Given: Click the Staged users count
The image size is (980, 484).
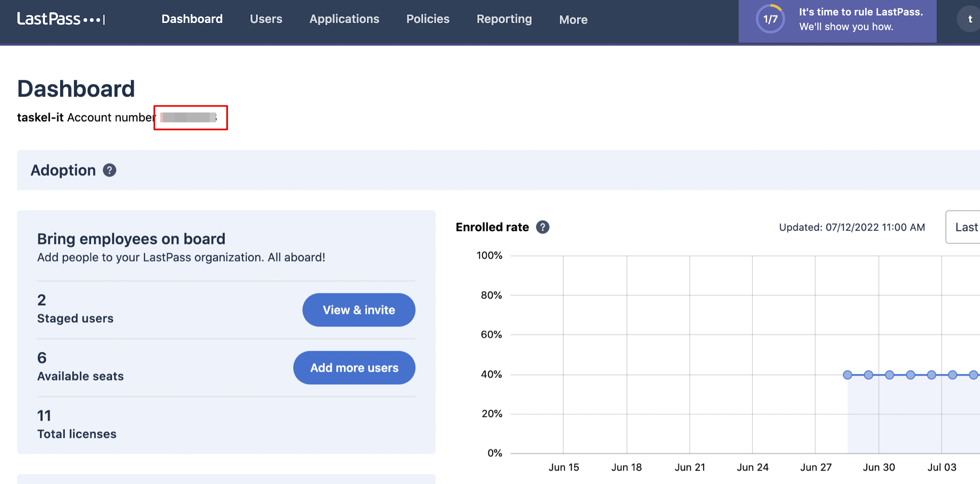Looking at the screenshot, I should tap(42, 300).
